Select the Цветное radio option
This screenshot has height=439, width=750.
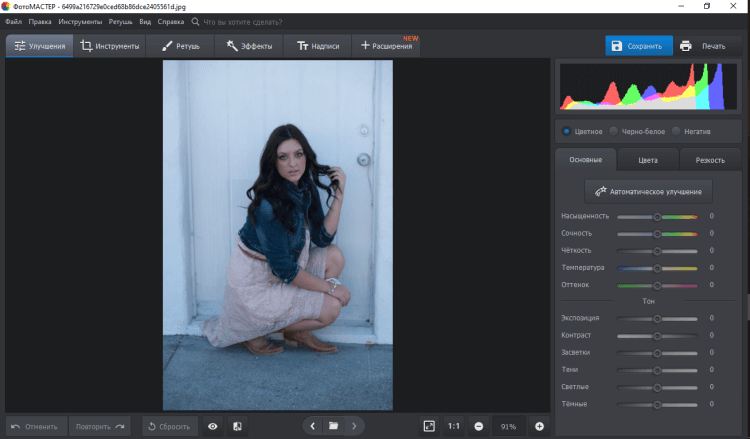pos(566,131)
